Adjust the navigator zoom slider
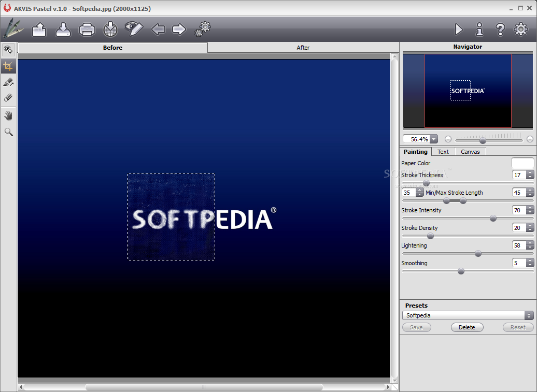Image resolution: width=537 pixels, height=392 pixels. coord(483,140)
